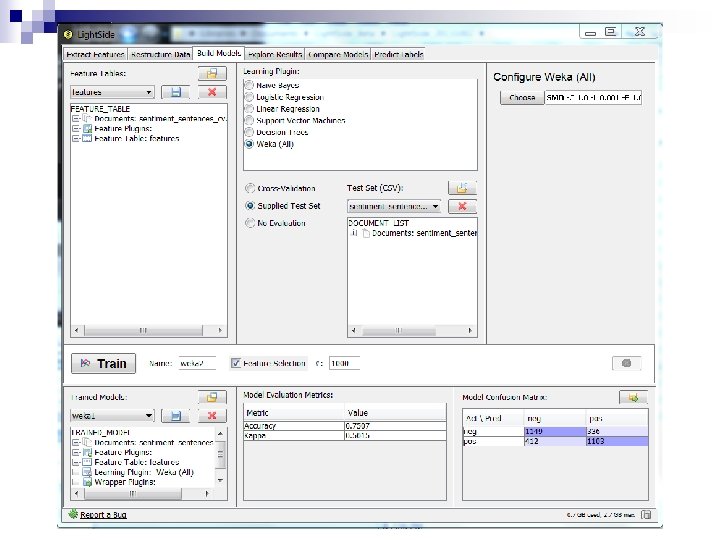Image resolution: width=720 pixels, height=540 pixels.
Task: Expand Documents node in FEATURE_TABLE tree
Action: click(76, 119)
